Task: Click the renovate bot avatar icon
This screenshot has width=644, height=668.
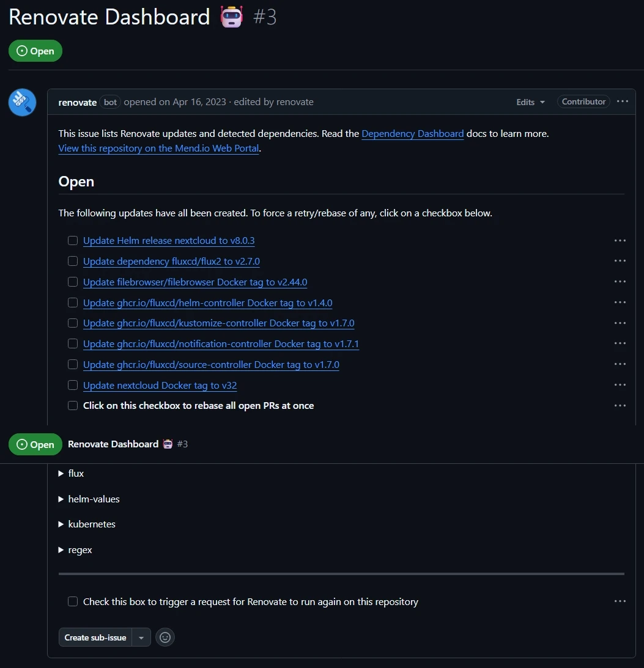Action: [x=23, y=102]
